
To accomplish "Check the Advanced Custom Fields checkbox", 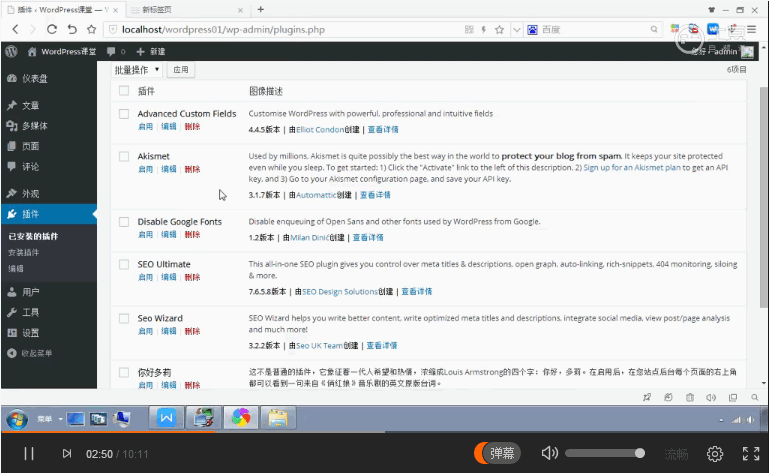I will coord(124,114).
